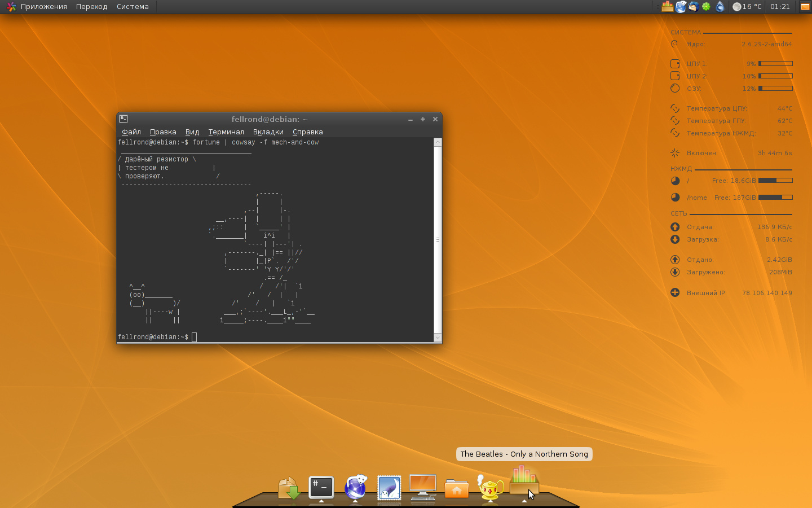
Task: Open the Файл menu in terminal
Action: [131, 132]
